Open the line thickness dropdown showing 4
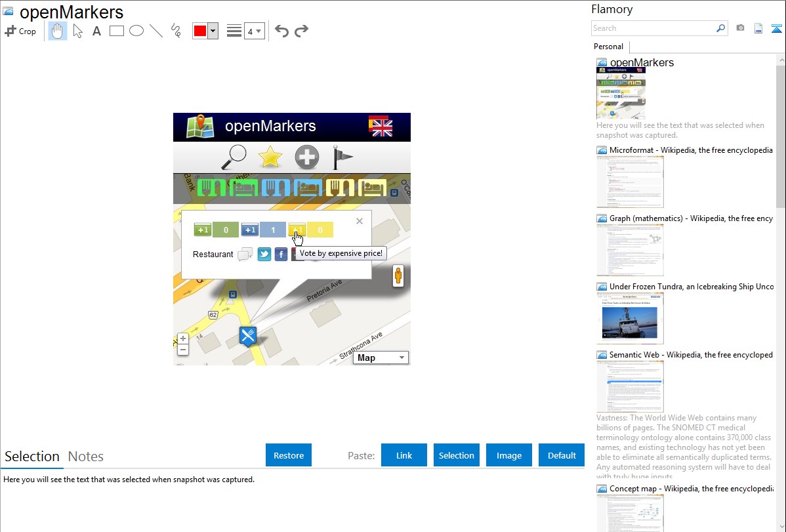This screenshot has width=786, height=532. click(x=254, y=31)
